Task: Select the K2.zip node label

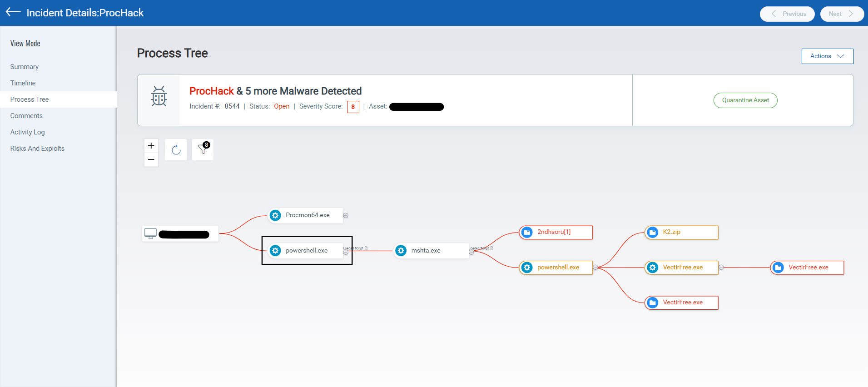Action: click(x=671, y=232)
